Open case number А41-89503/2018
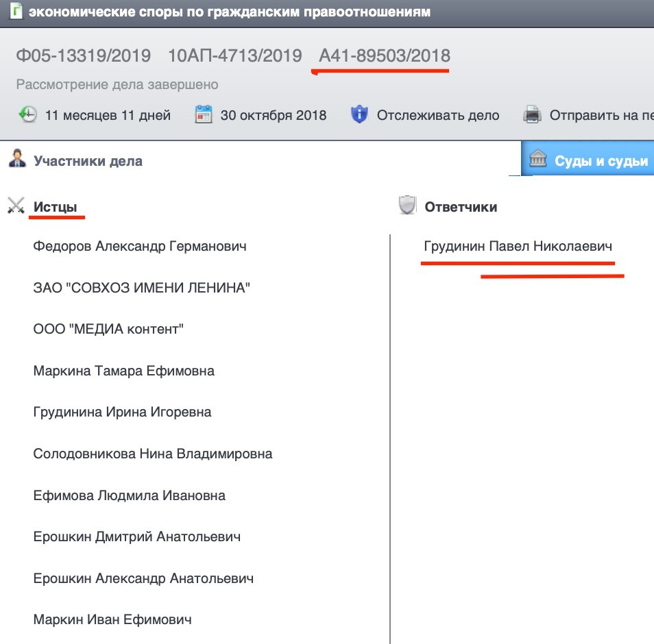 385,55
